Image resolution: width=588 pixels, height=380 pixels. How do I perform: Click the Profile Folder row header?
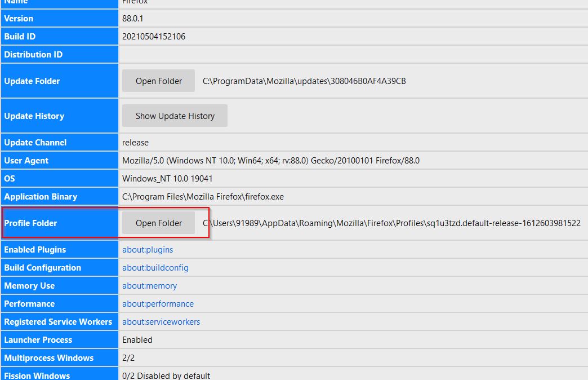(x=60, y=223)
